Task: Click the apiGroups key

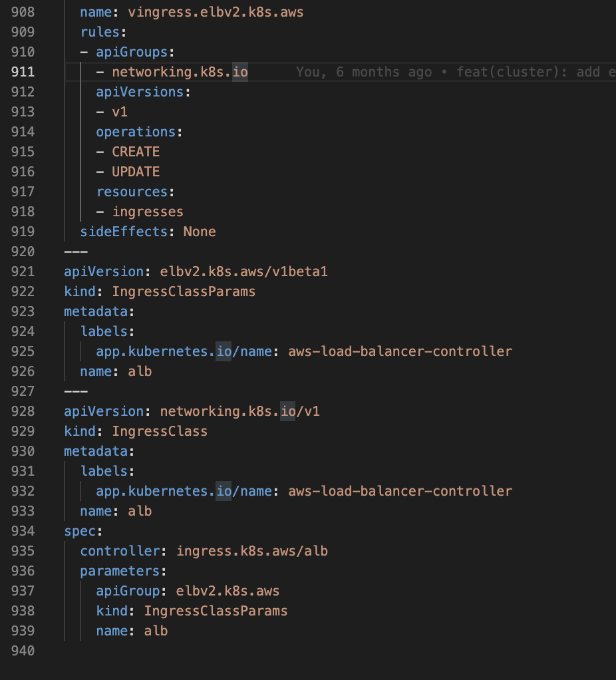Action: tap(131, 52)
